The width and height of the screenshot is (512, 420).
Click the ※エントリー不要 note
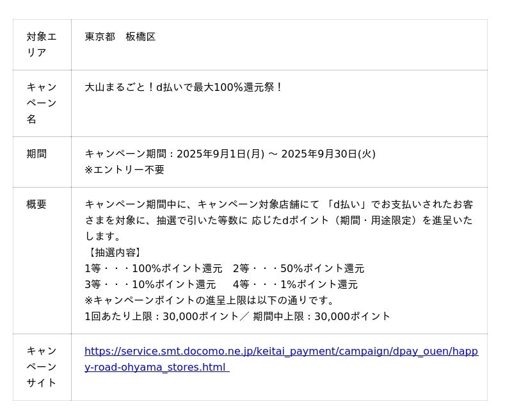coord(125,170)
